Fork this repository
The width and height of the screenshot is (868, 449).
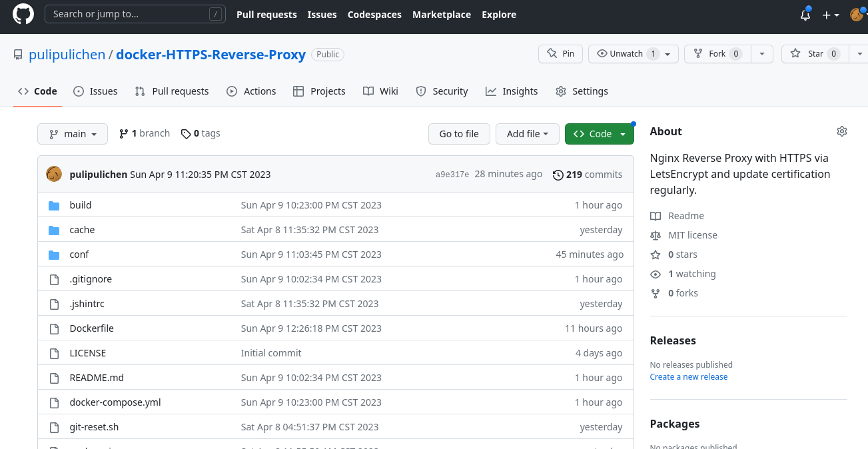[x=717, y=54]
